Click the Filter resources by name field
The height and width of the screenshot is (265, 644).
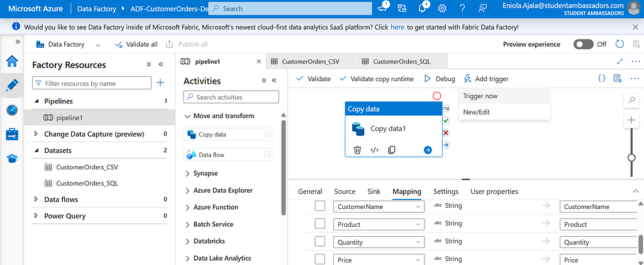coord(92,83)
